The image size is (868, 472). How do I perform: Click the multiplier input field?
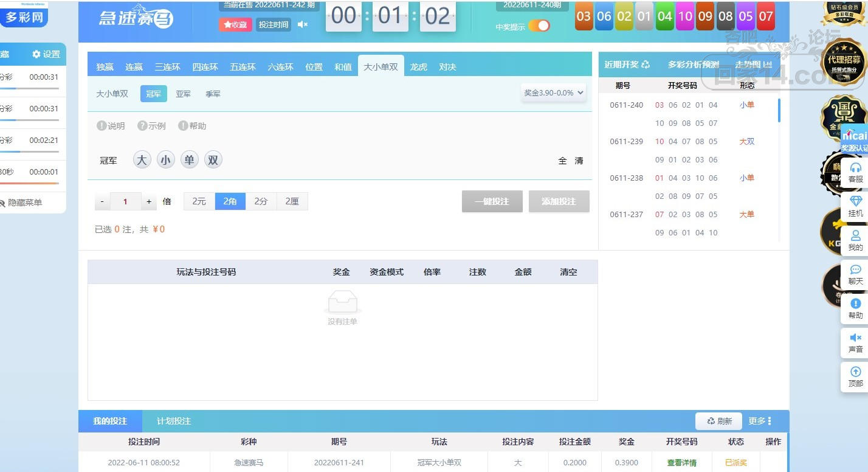pos(125,201)
